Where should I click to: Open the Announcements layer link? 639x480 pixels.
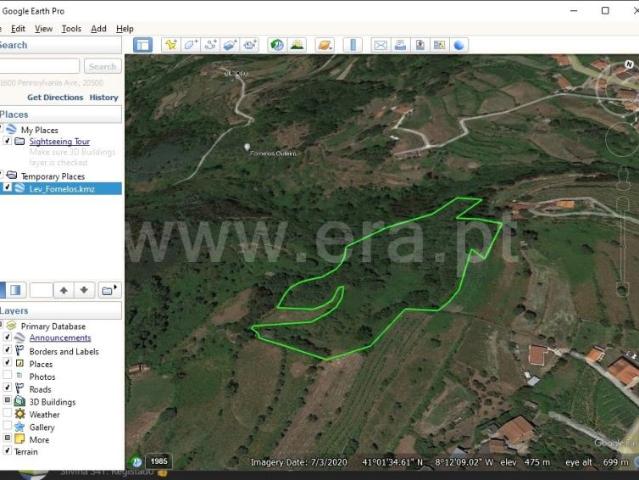pos(60,338)
